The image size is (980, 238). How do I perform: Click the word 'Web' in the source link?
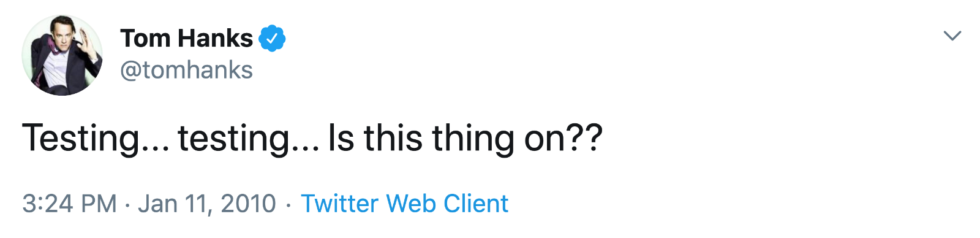click(411, 204)
